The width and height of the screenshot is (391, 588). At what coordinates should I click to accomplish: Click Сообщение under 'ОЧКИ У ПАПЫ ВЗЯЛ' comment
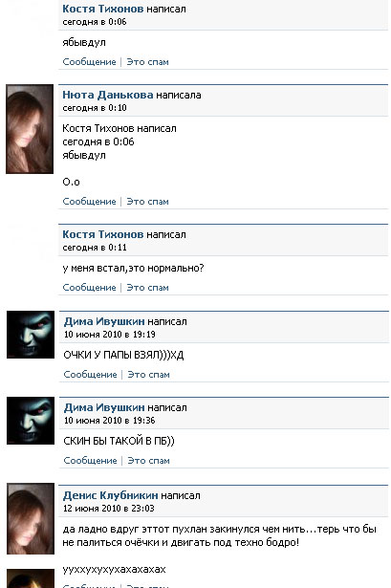91,375
